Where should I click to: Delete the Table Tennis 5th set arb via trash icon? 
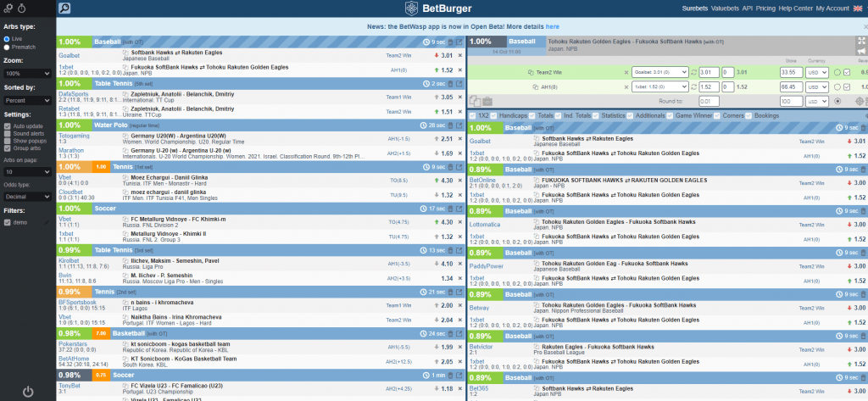click(450, 84)
